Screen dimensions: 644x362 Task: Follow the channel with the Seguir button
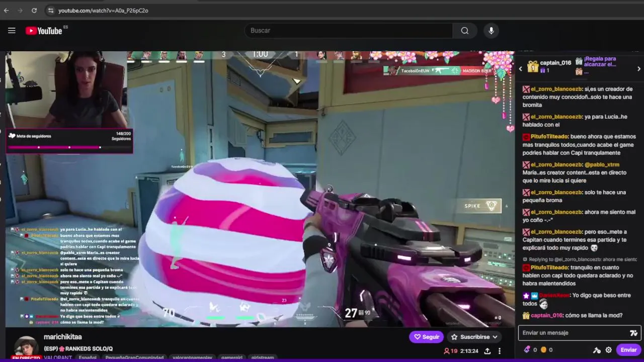(x=426, y=337)
